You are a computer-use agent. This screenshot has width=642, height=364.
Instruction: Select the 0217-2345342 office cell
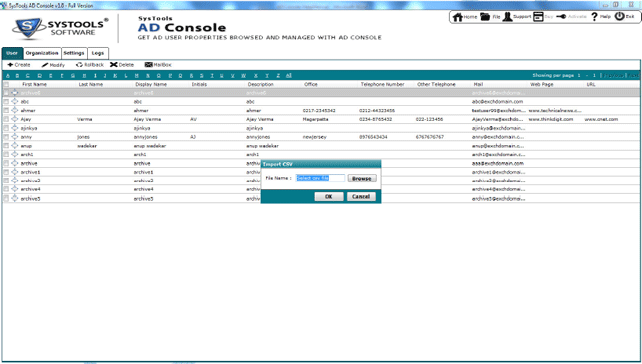pos(319,111)
